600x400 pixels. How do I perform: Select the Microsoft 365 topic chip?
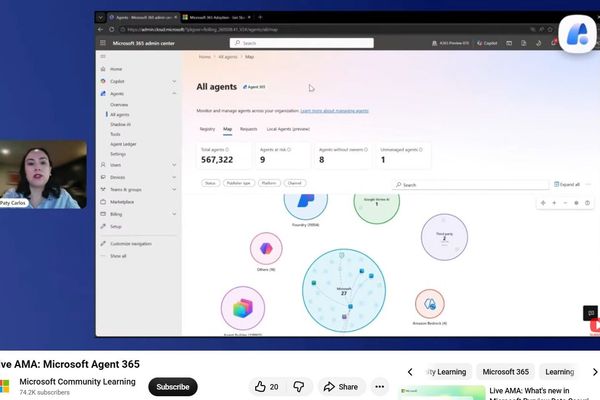(505, 372)
